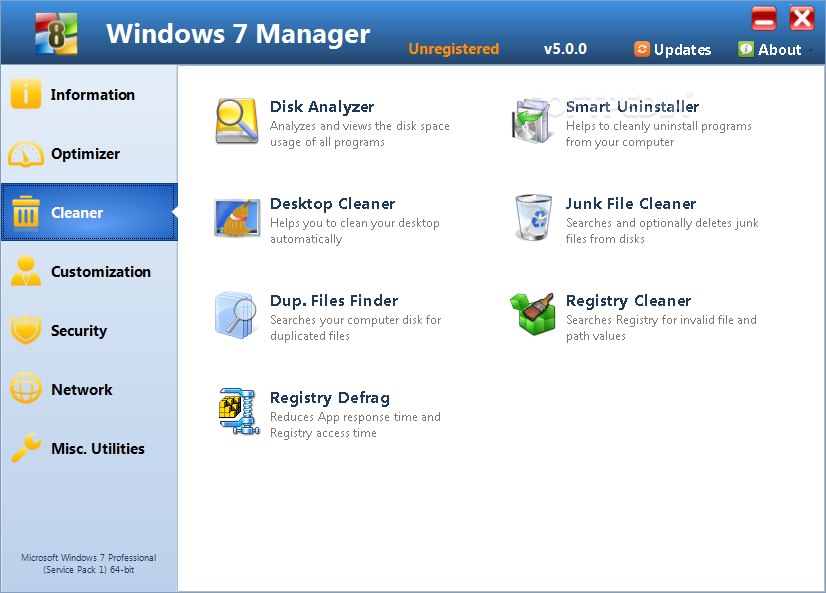
Task: Click the orange Unregistered label
Action: [454, 49]
